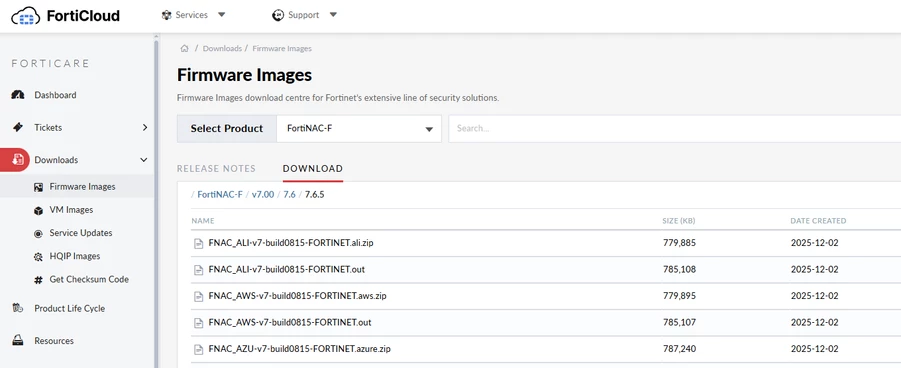Select the Download tab
Viewport: 901px width, 368px height.
click(x=313, y=168)
